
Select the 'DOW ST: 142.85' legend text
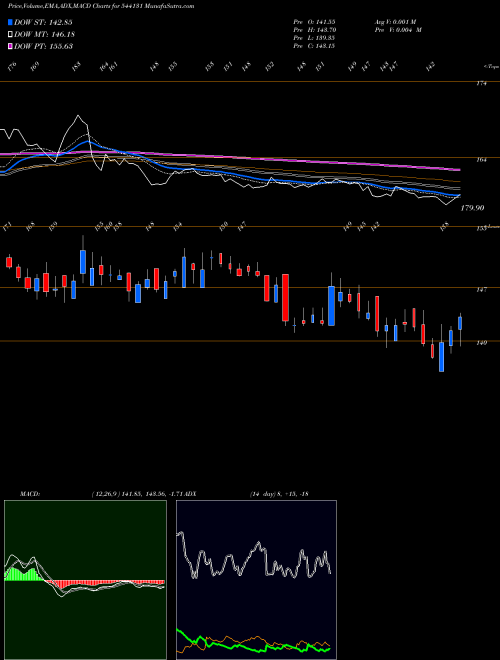point(44,22)
